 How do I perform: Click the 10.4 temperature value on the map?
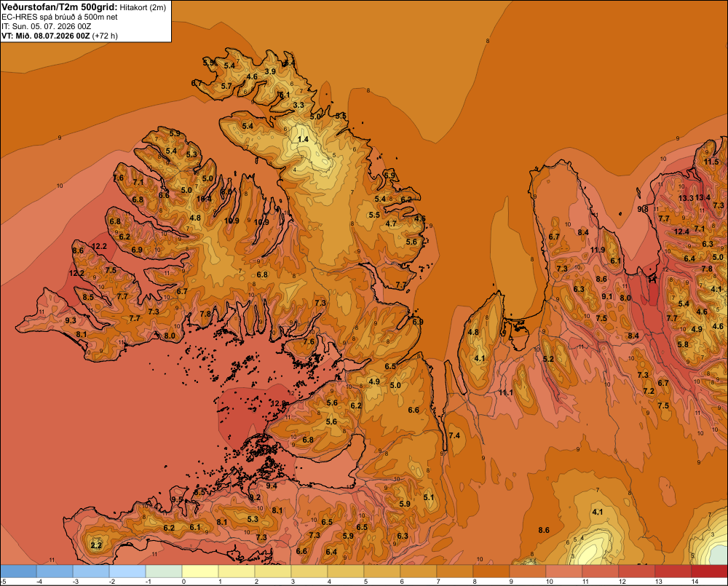click(x=204, y=199)
